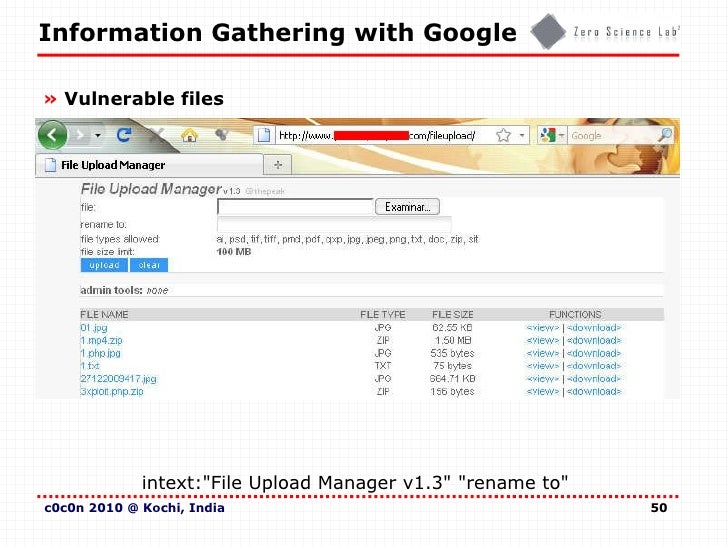Click the magnifier search icon

[665, 135]
